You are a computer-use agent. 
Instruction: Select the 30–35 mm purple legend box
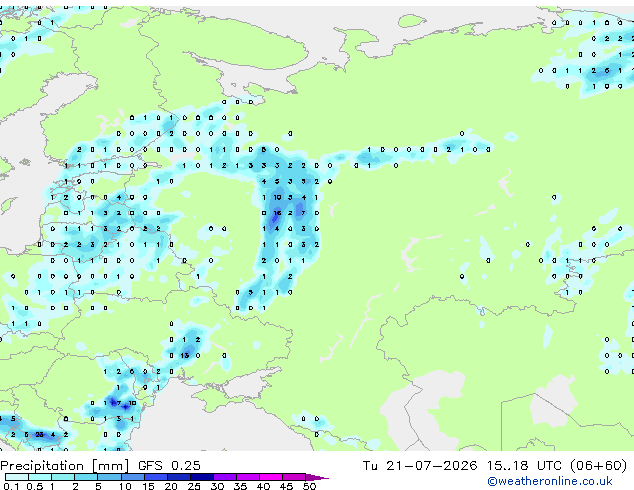click(224, 477)
